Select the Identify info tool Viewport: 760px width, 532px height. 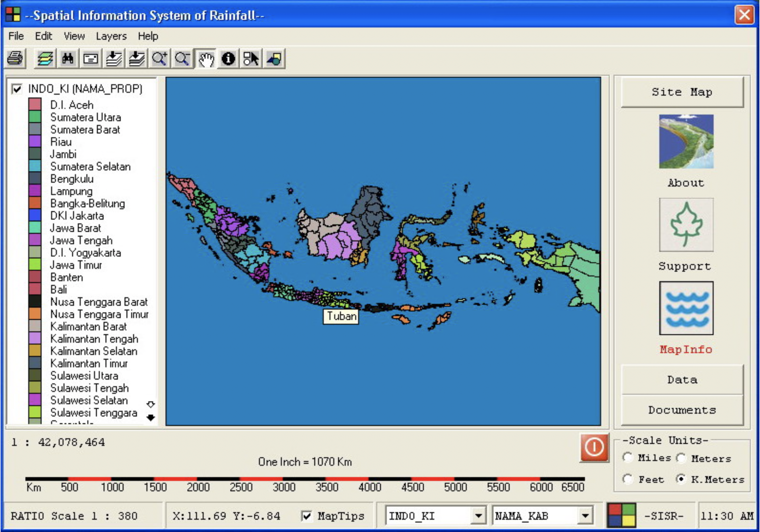[228, 59]
